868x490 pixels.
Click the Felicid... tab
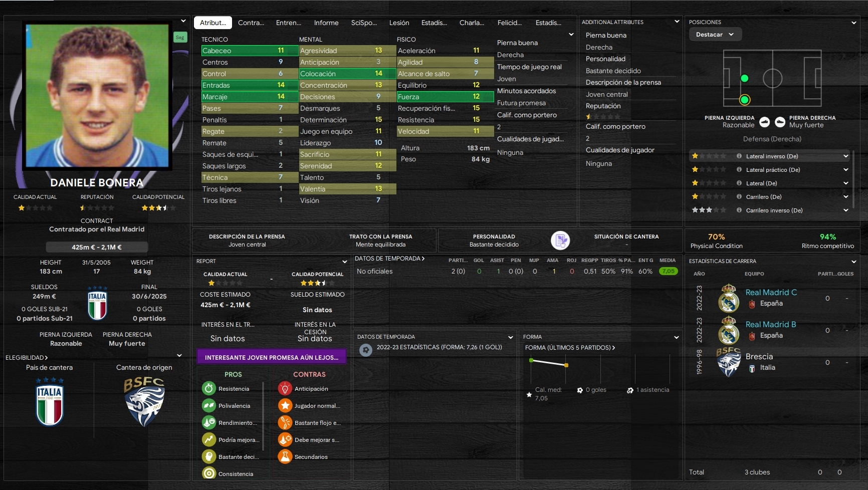click(x=510, y=23)
